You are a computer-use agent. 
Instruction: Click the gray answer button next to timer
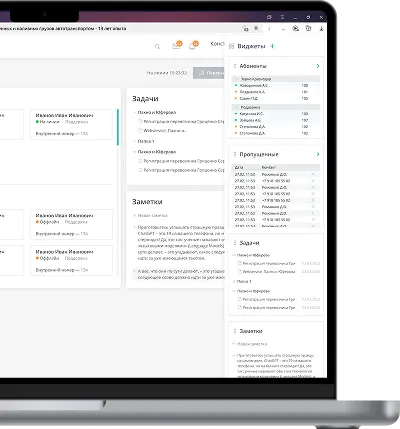(x=209, y=73)
